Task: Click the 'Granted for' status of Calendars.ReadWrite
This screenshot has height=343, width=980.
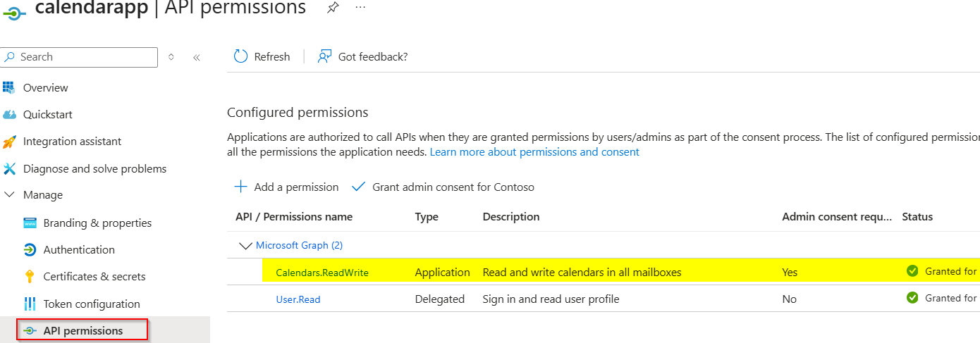Action: click(952, 271)
